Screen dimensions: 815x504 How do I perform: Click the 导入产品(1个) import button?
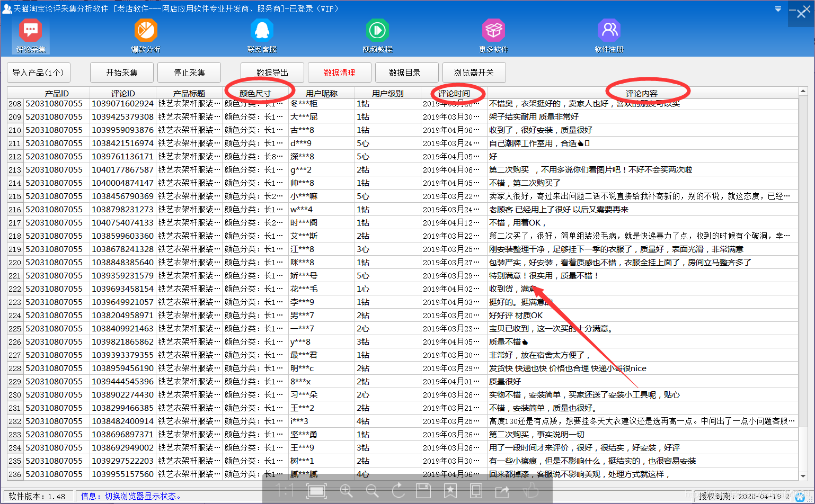pyautogui.click(x=38, y=73)
